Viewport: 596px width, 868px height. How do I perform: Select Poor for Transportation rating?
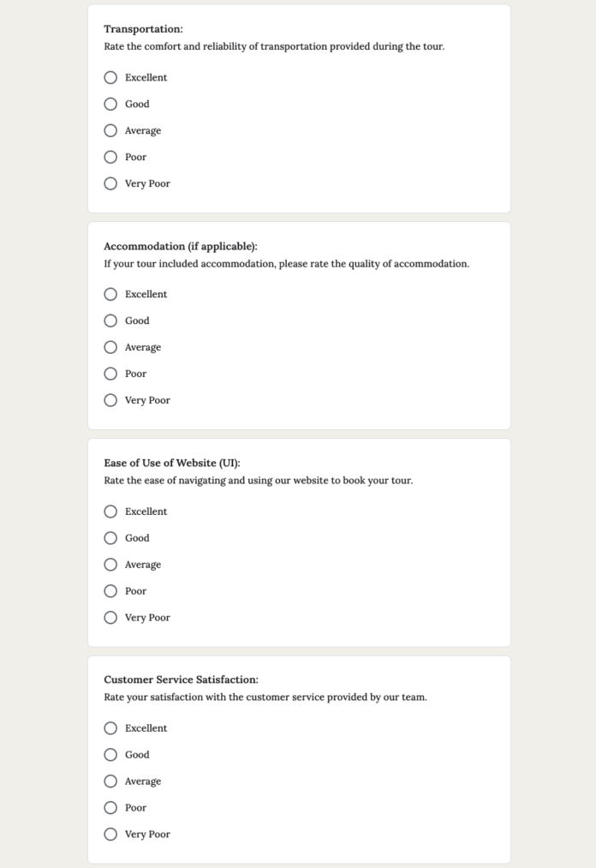pyautogui.click(x=110, y=157)
